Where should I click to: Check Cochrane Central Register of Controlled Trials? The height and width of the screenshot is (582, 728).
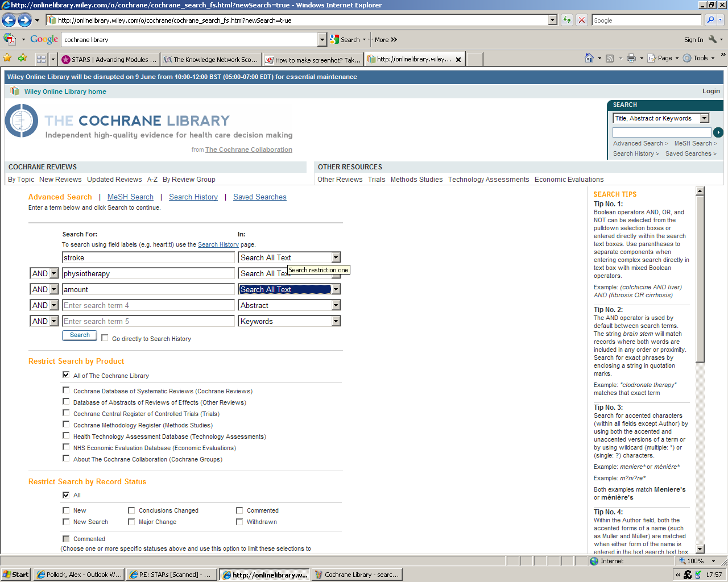coord(66,413)
